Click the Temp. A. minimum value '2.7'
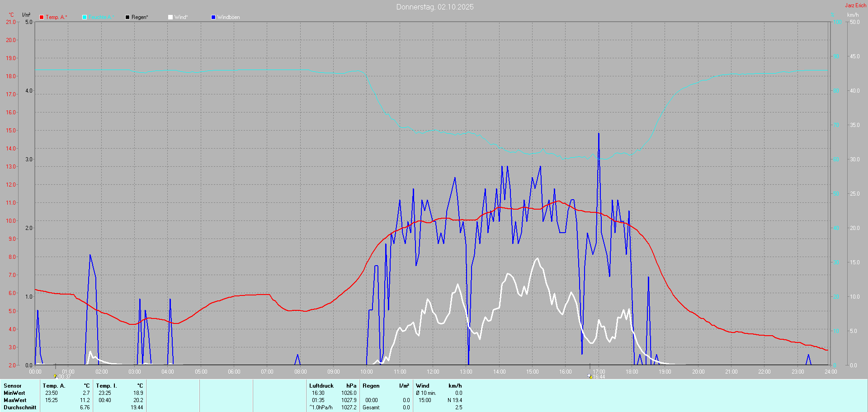Screen dimensions: 868x412 86,393
